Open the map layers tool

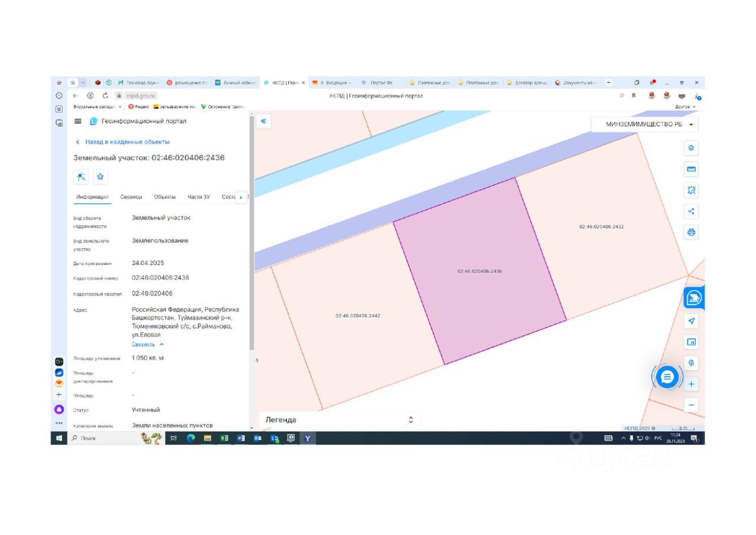coord(692,148)
